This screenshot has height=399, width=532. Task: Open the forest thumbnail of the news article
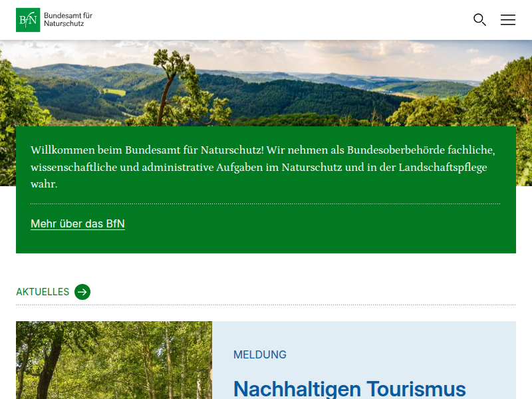point(114,360)
